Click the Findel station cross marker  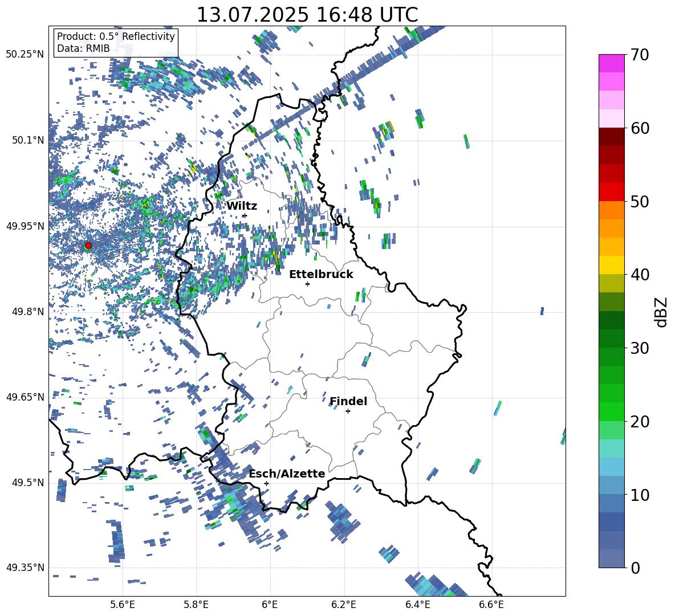pos(348,411)
